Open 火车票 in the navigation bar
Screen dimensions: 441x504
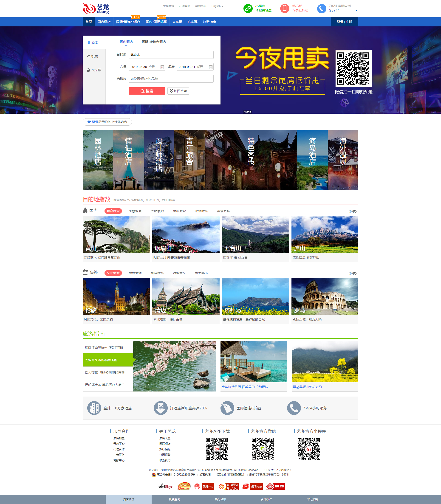point(177,22)
